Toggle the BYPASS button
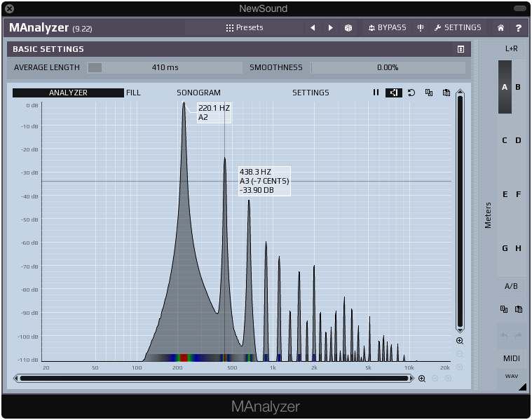 (387, 27)
